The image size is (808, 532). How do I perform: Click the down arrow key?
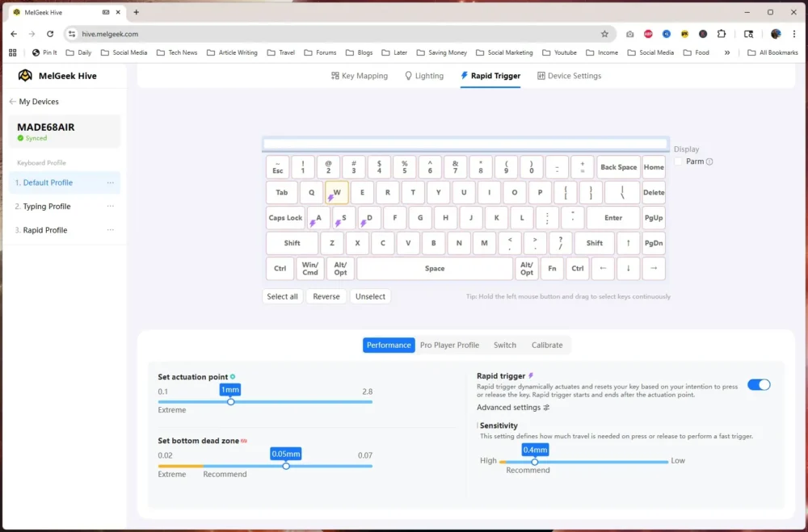tap(628, 268)
